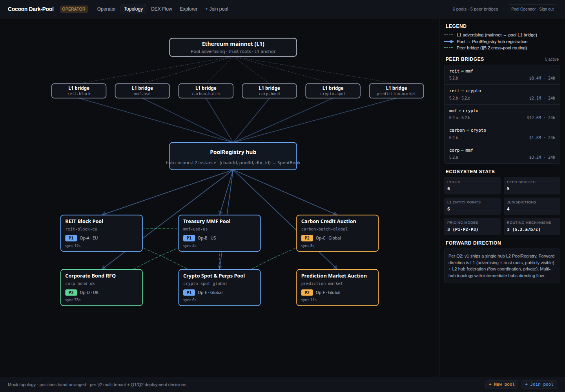Click the '5 active' peer bridges count

(552, 60)
